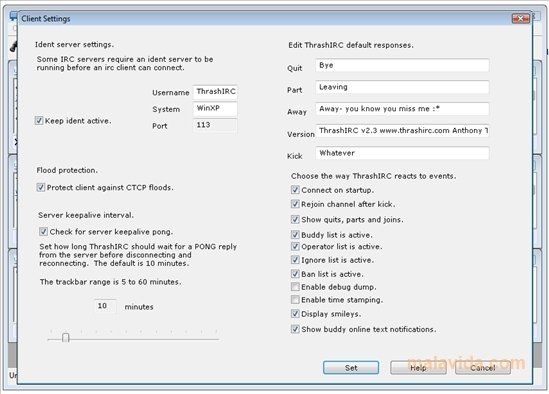
Task: Cancel the Client Settings dialog
Action: [x=483, y=368]
